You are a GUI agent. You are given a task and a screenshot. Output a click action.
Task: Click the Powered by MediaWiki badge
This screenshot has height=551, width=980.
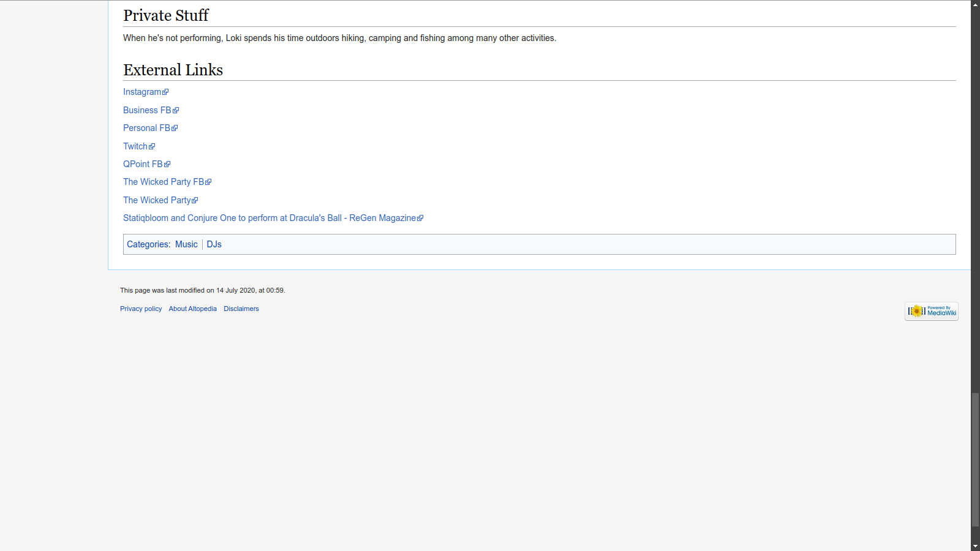click(x=931, y=311)
